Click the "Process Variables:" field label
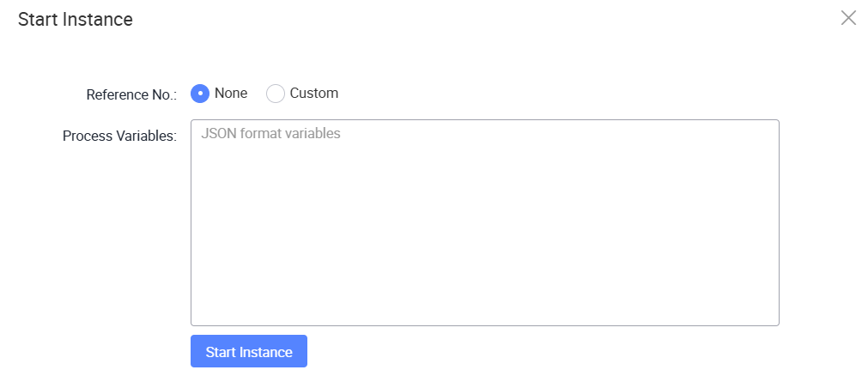The width and height of the screenshot is (868, 376). (x=119, y=136)
